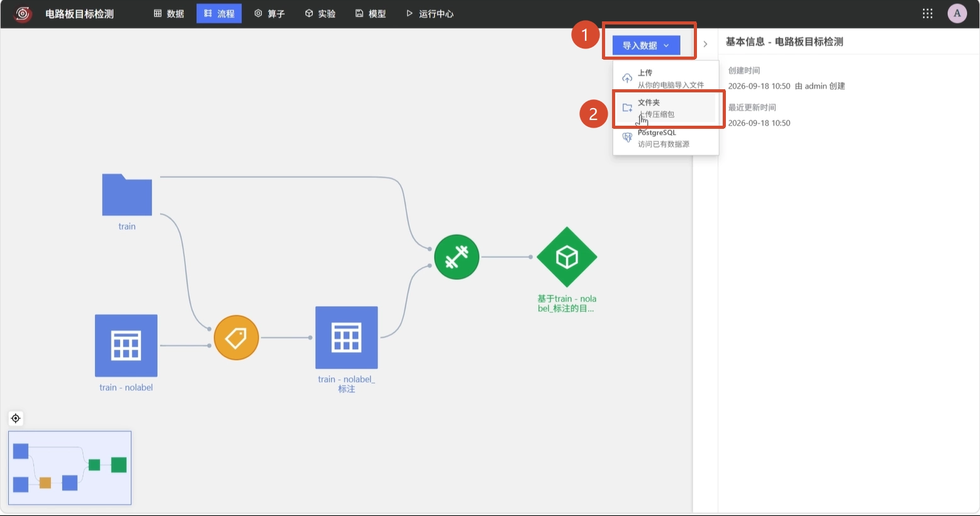Expand the 导入数据 dropdown button
This screenshot has width=980, height=516.
pos(646,45)
